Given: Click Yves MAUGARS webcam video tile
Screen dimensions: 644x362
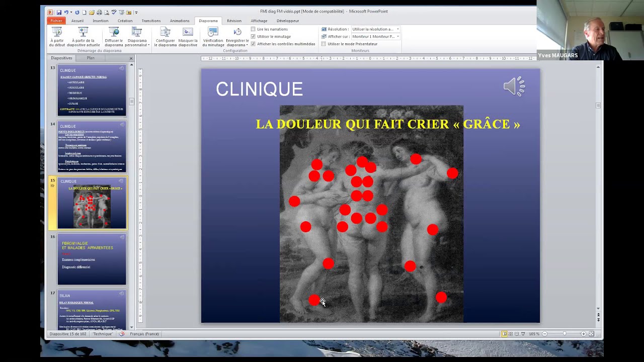Looking at the screenshot, I should [x=590, y=30].
